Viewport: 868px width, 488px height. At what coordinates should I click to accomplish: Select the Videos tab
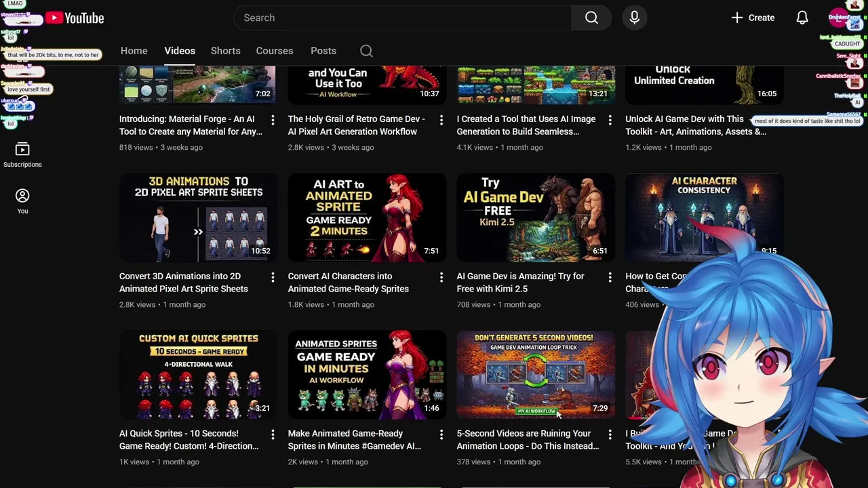[x=180, y=51]
